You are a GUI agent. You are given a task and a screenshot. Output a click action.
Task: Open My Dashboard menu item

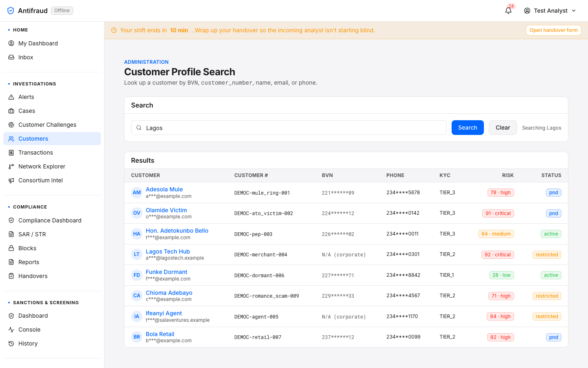tap(52, 43)
